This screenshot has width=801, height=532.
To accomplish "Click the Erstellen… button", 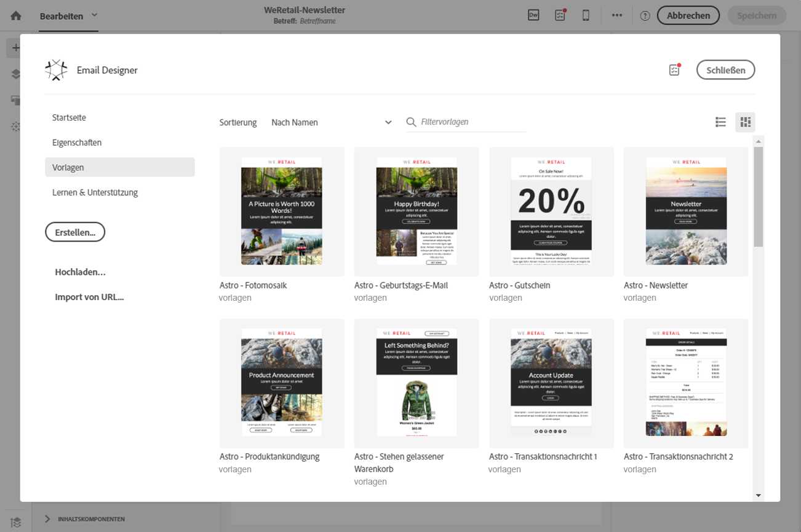I will coord(75,232).
